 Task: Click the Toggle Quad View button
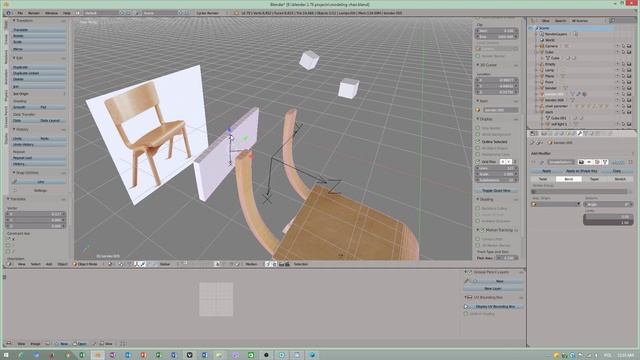pos(497,191)
